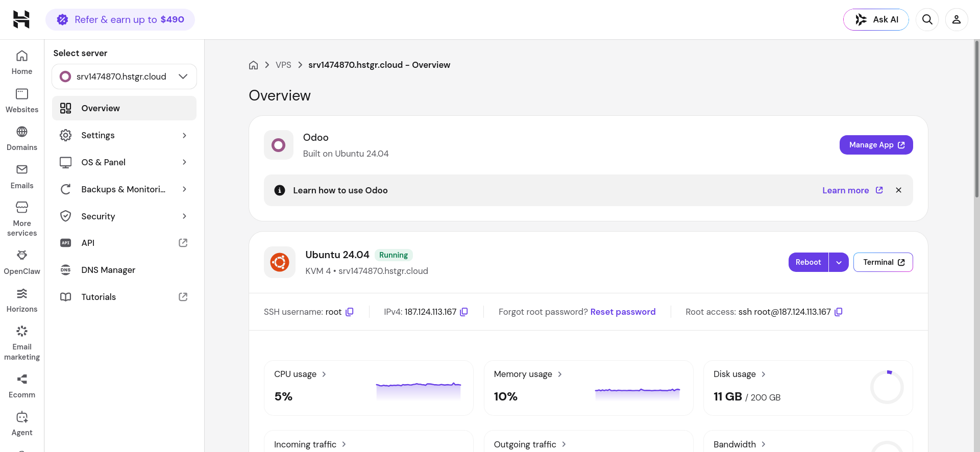980x452 pixels.
Task: Click VPS breadcrumb link
Action: coord(283,65)
